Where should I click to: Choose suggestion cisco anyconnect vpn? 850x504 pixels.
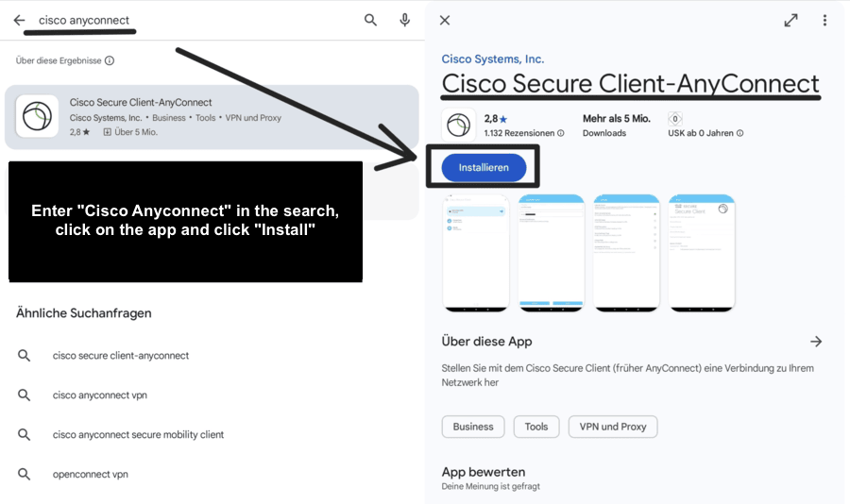tap(100, 395)
